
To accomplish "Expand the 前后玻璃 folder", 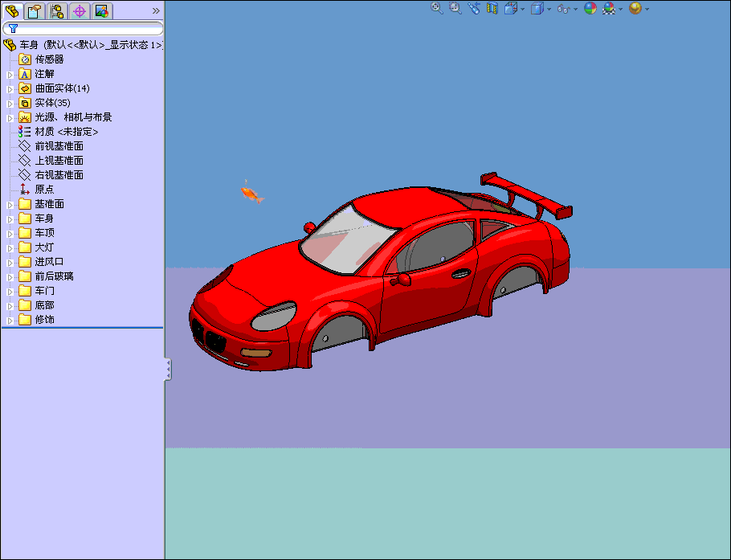I will 10,277.
